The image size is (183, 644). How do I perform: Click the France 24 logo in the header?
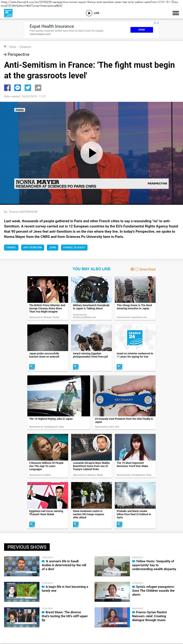(x=8, y=13)
